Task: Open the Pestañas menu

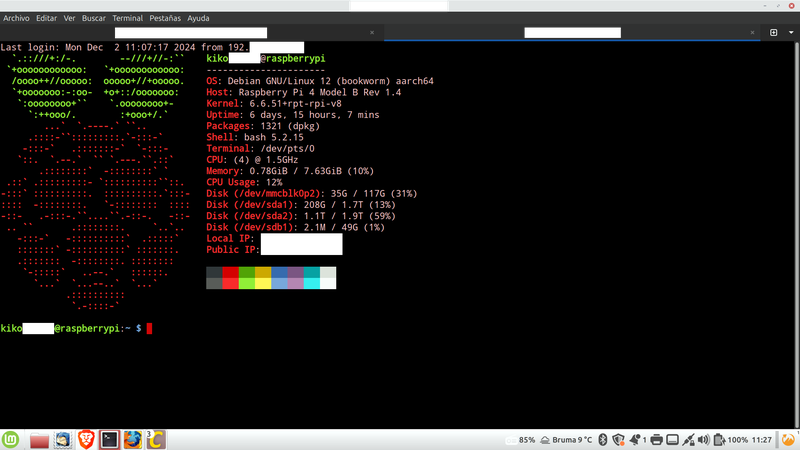Action: pyautogui.click(x=165, y=18)
